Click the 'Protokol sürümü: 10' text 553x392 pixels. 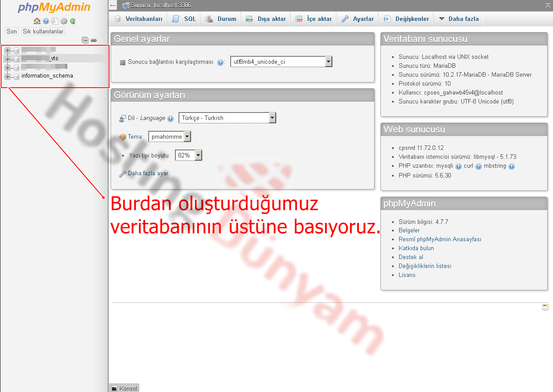[x=425, y=84]
